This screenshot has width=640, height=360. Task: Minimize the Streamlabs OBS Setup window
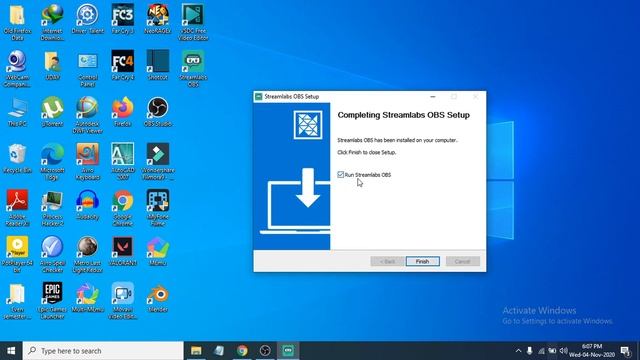coord(433,97)
